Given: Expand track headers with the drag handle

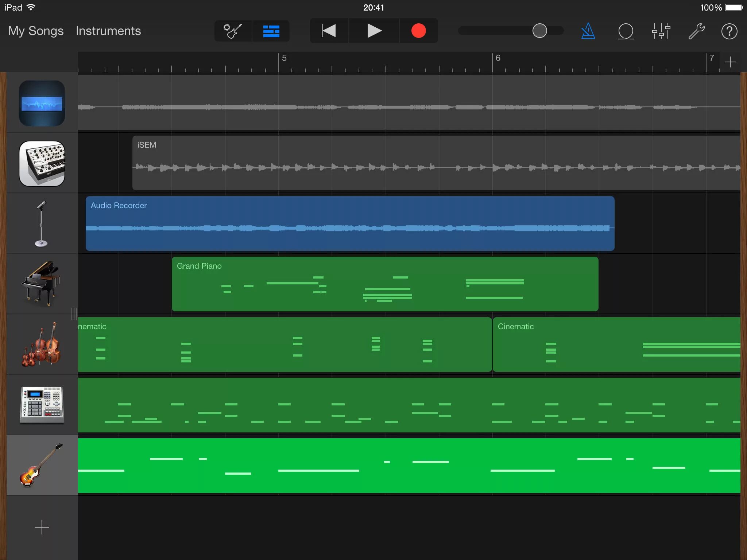Looking at the screenshot, I should [x=74, y=314].
